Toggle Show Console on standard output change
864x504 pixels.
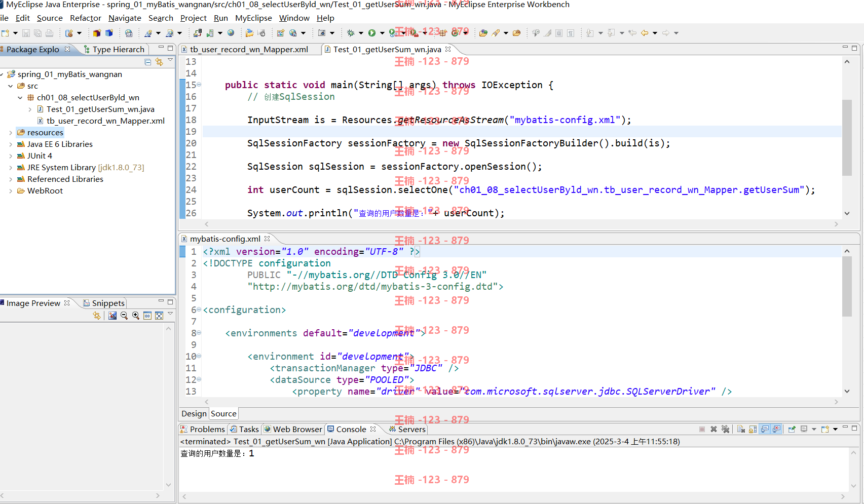pos(765,429)
